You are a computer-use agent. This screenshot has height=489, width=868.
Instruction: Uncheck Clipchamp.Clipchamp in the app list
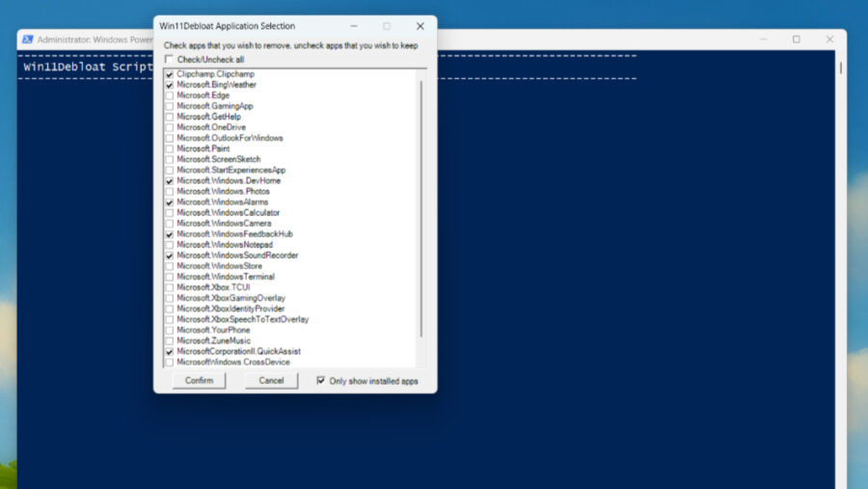coord(170,74)
